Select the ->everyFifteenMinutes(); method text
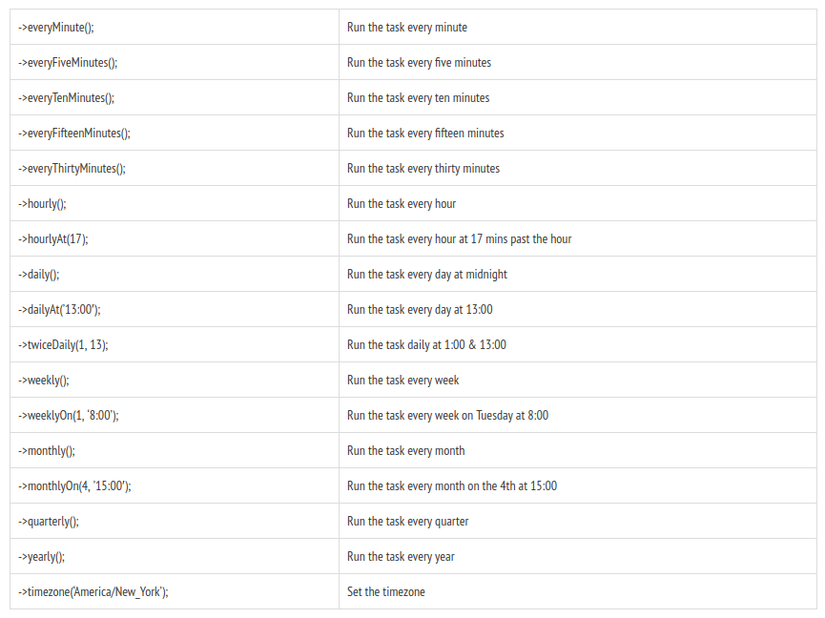 [74, 133]
